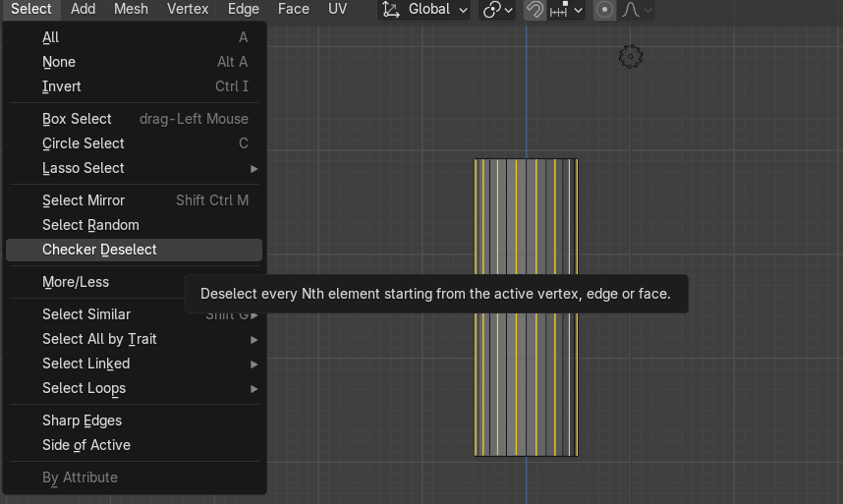Click Side of Active menu entry
This screenshot has width=843, height=504.
86,445
